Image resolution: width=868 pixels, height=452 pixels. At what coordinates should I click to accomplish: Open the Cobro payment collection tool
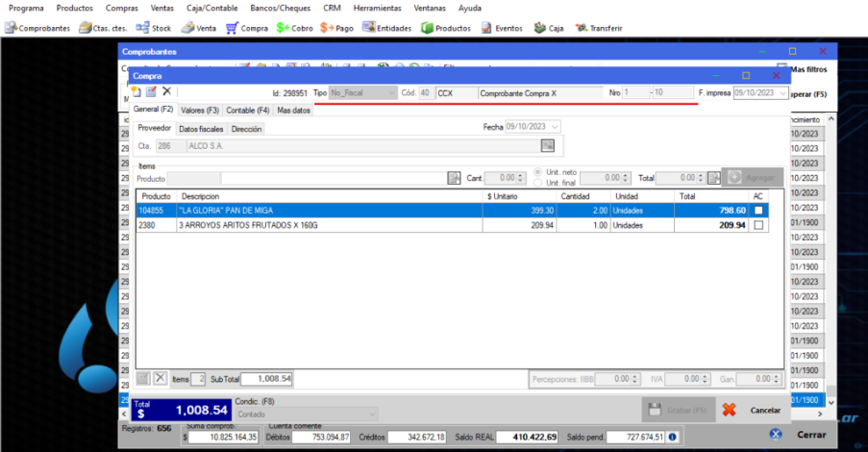(x=295, y=28)
